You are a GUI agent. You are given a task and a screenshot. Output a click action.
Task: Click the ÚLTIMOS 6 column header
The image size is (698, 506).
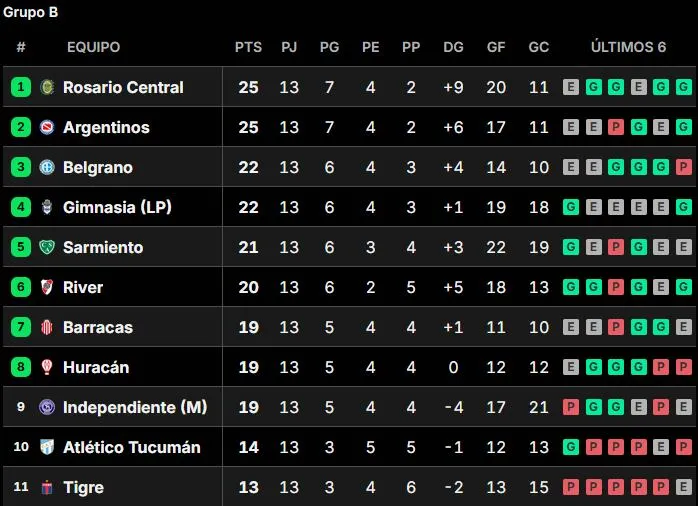pyautogui.click(x=628, y=47)
